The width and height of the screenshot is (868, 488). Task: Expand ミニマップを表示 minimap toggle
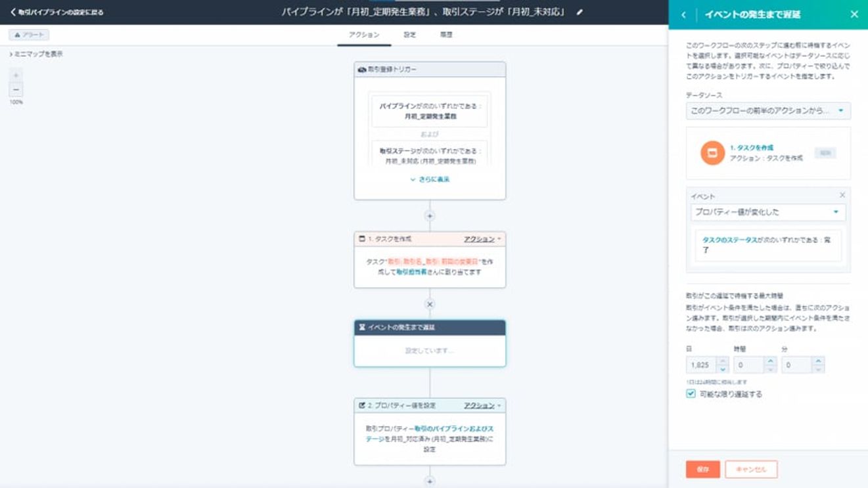coord(37,54)
